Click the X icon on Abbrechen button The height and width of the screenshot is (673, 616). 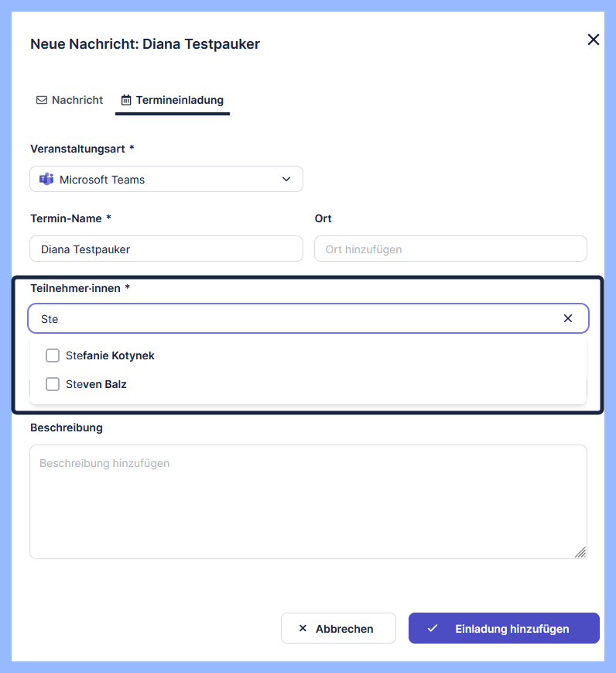coord(303,629)
